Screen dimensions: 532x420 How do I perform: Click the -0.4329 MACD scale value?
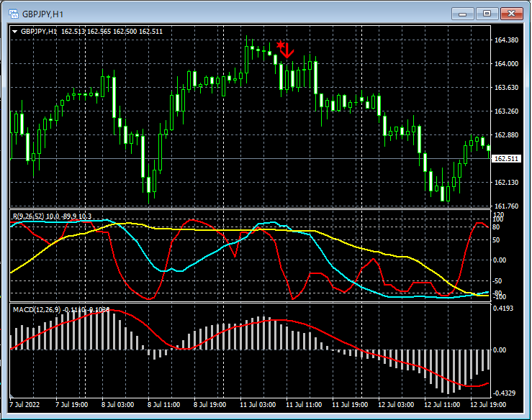coord(505,393)
